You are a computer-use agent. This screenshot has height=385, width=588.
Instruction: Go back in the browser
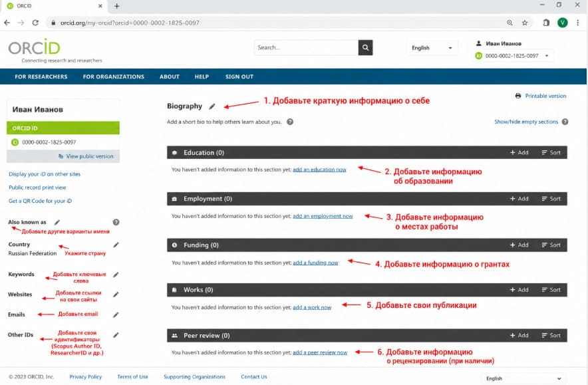coord(7,23)
